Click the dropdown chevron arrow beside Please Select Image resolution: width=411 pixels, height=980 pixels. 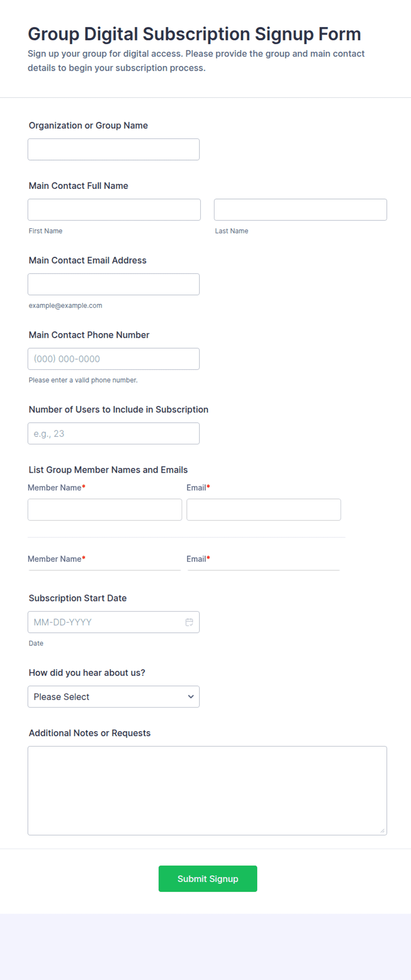coord(190,697)
